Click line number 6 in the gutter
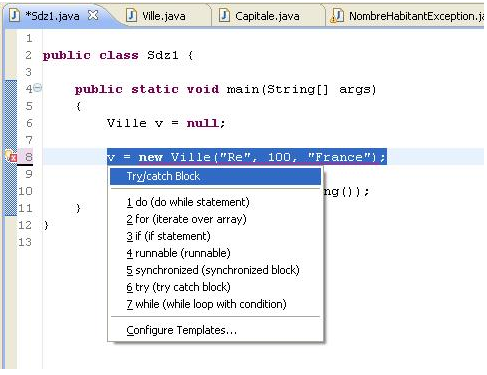This screenshot has height=375, width=487. click(x=29, y=123)
